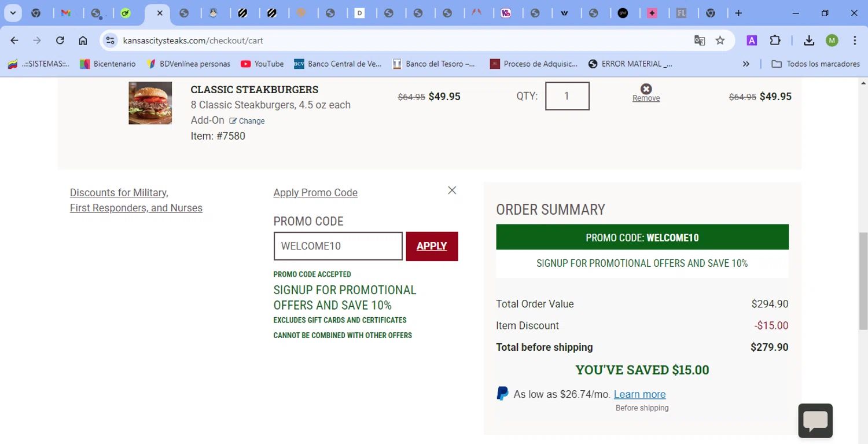Click the browser forward arrow
Viewport: 868px width, 444px height.
37,41
